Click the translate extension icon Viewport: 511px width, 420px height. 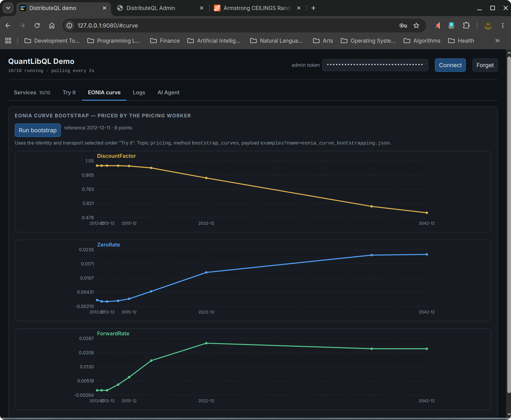(x=451, y=25)
